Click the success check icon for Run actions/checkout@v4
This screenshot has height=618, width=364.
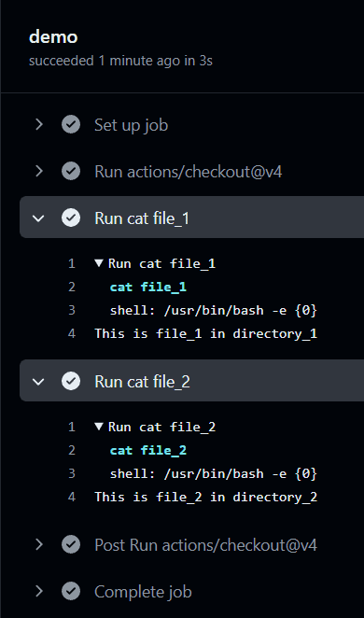tap(71, 172)
